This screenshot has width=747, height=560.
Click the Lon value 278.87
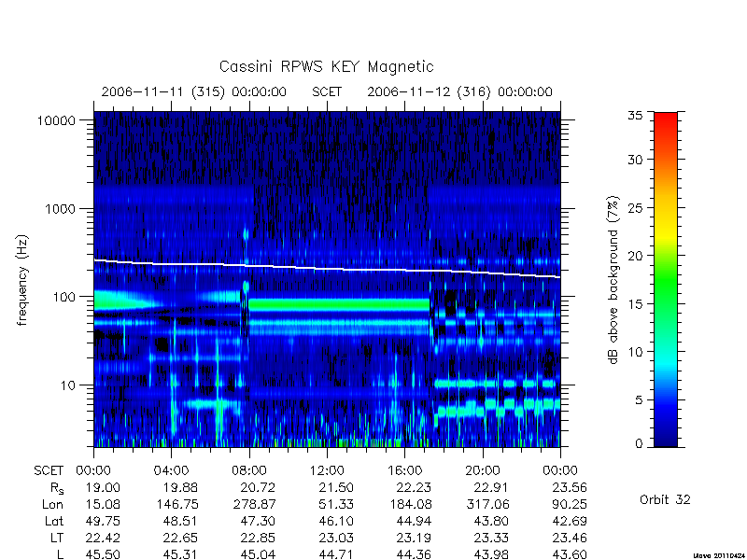pyautogui.click(x=255, y=505)
